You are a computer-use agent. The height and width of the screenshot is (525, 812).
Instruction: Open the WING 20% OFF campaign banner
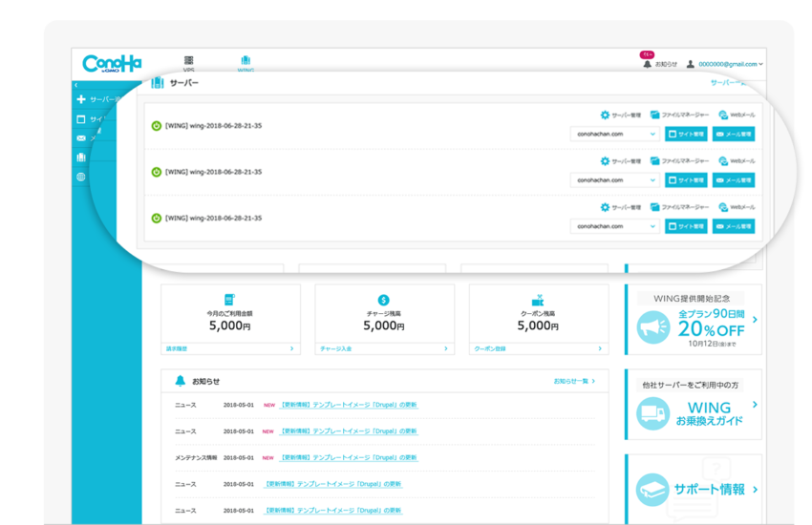pos(694,322)
